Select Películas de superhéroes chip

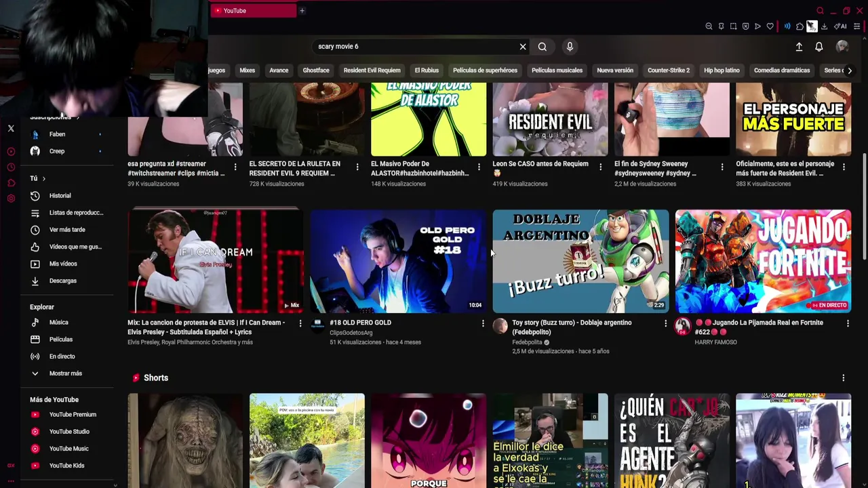coord(485,70)
